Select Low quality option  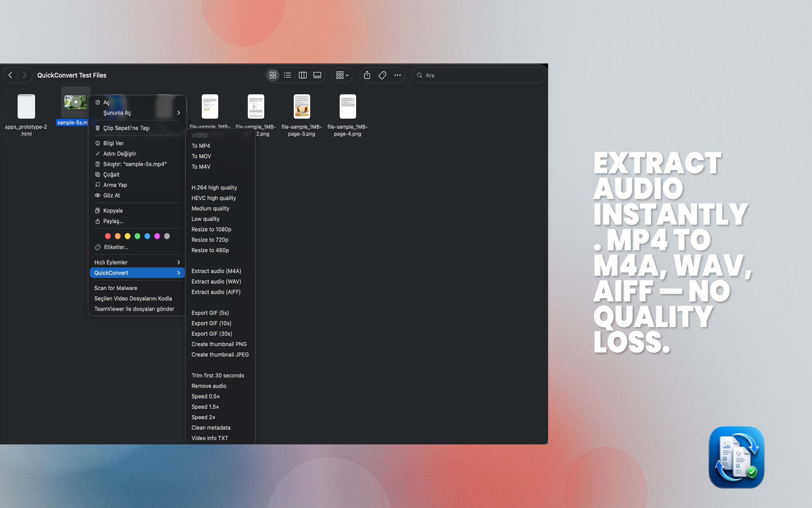coord(220,219)
